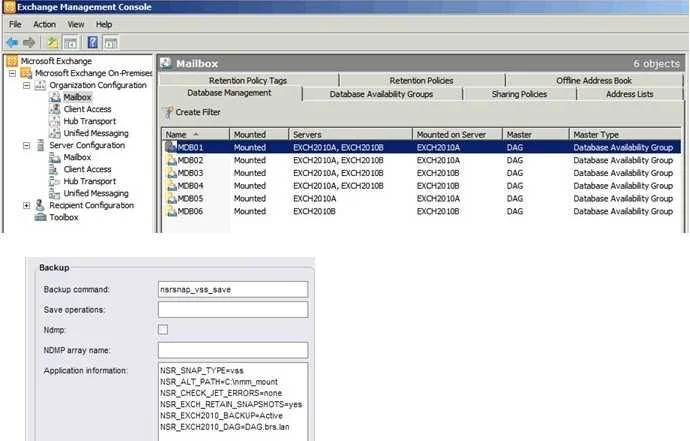Click the Forward arrow toolbar icon
This screenshot has width=690, height=441.
tap(29, 43)
